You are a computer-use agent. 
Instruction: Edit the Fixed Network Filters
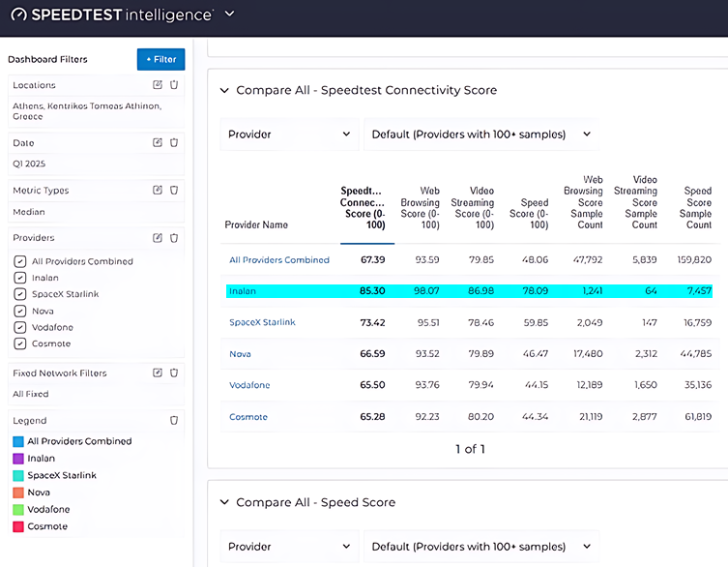tap(158, 373)
